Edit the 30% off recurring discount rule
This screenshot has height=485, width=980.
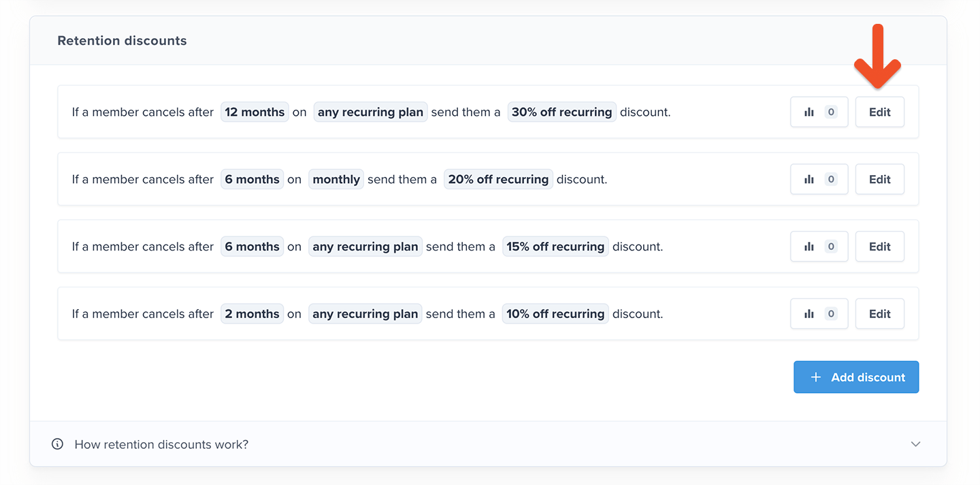(x=879, y=112)
